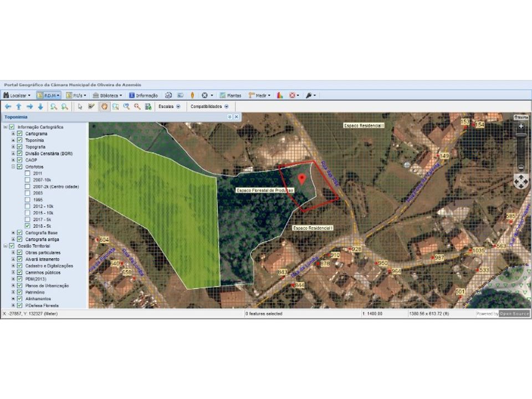Click the zoom out minus on map

pyautogui.click(x=521, y=167)
